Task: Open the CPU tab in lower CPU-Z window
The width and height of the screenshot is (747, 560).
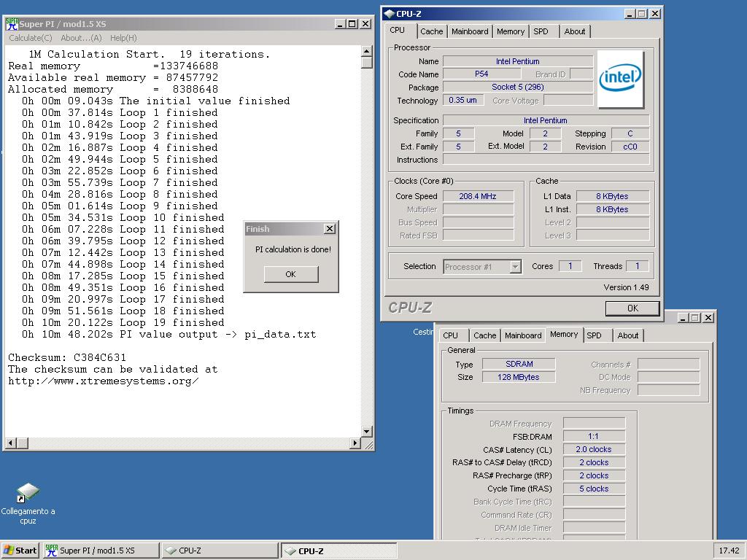Action: pos(450,335)
